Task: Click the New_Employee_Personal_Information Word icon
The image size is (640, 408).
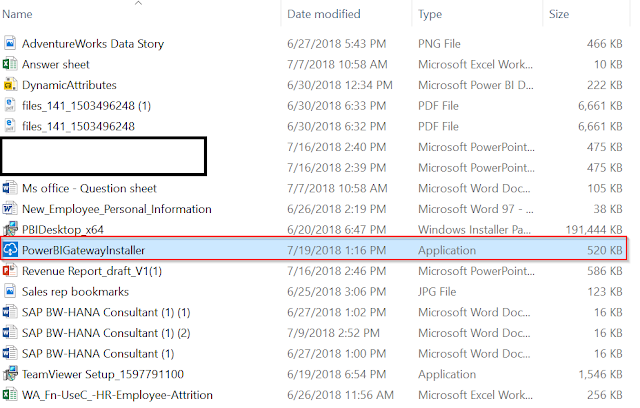Action: 10,208
